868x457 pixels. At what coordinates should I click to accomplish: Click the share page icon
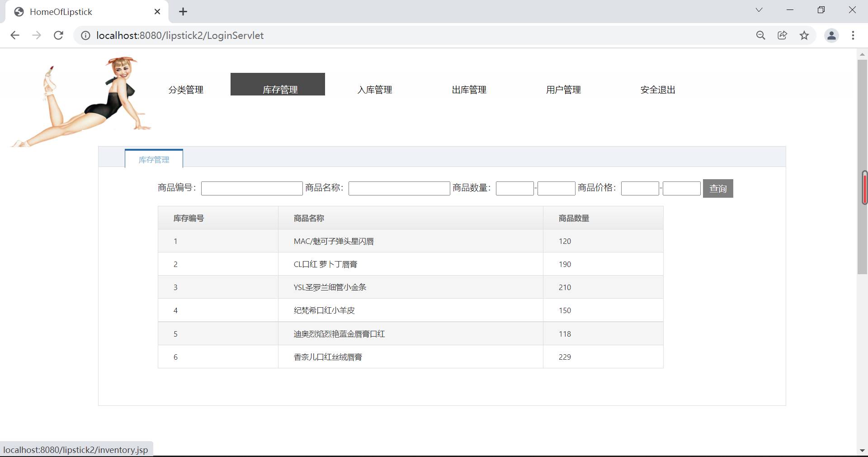coord(783,35)
